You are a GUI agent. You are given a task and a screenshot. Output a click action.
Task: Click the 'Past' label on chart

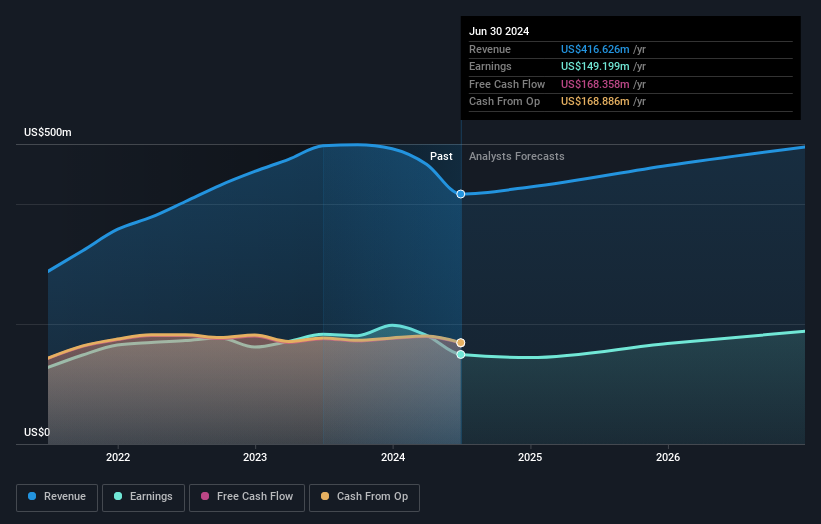tap(441, 157)
